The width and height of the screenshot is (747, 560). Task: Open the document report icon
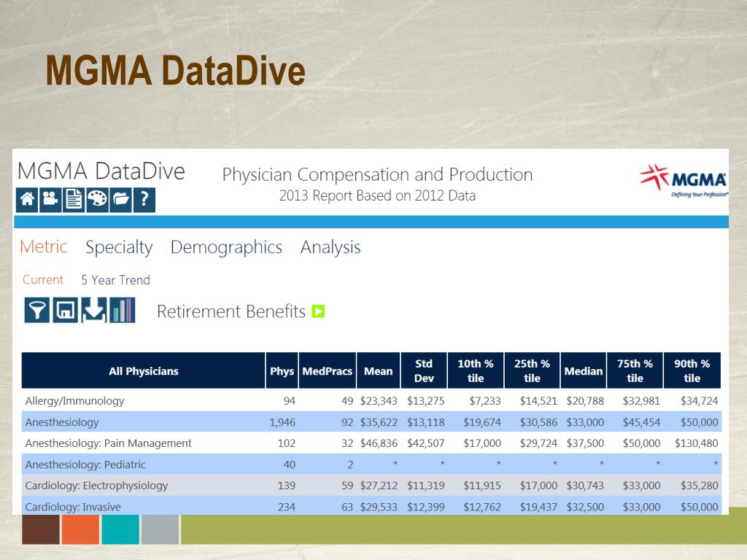click(x=74, y=200)
